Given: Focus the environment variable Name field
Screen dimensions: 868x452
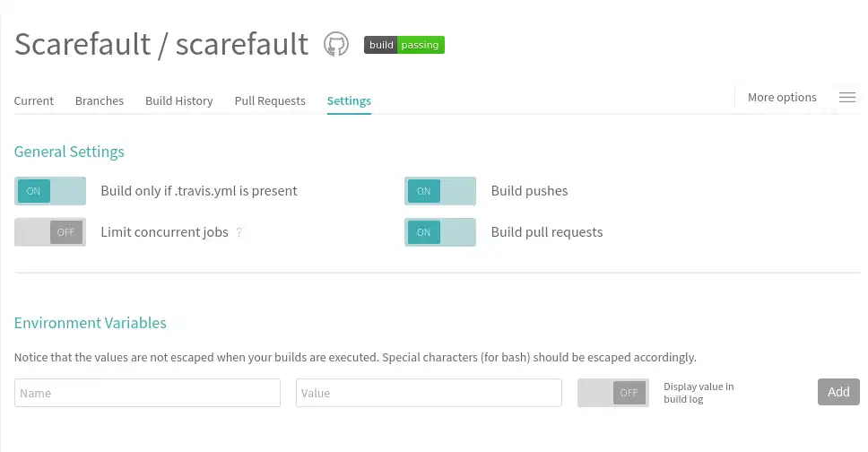Looking at the screenshot, I should 148,393.
